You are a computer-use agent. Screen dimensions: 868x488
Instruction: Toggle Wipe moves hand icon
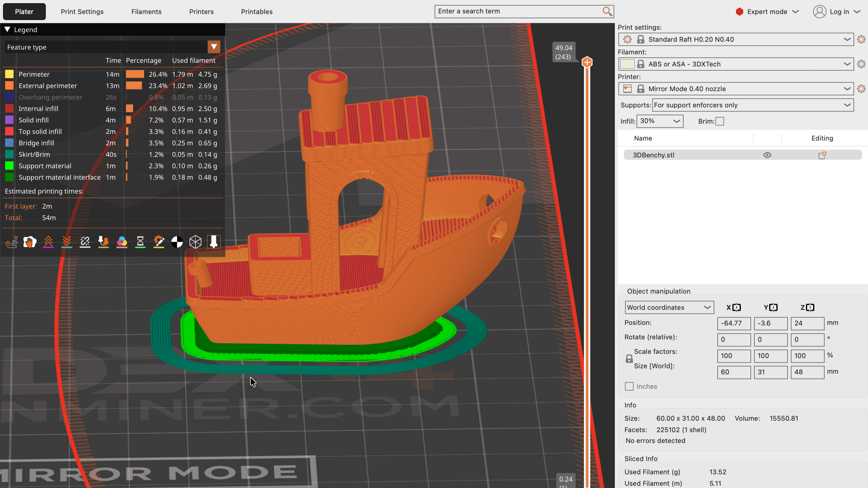click(30, 242)
